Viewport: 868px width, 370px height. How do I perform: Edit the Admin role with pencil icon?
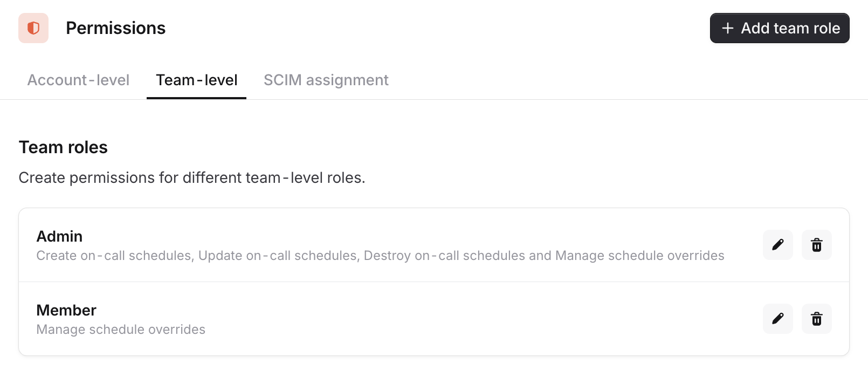(x=777, y=245)
